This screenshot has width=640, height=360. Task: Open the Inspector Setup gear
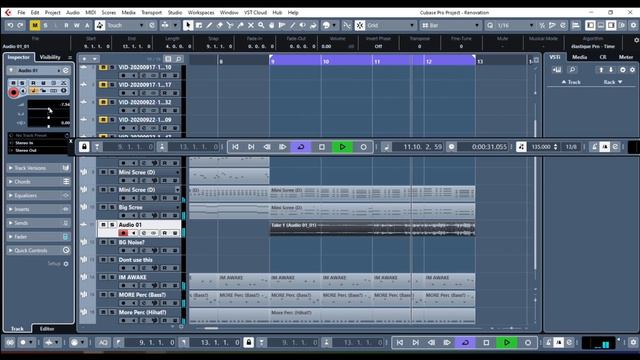coord(66,264)
